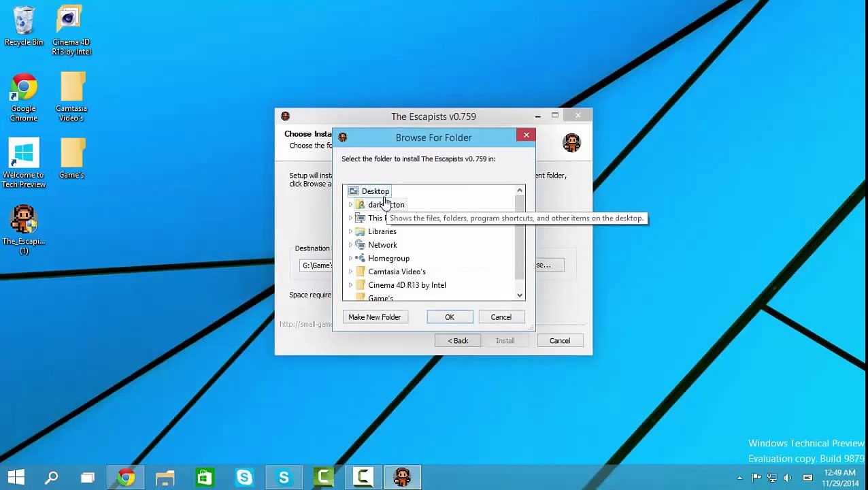Screen dimensions: 868x490
Task: Expand the Camtasia Video's tree node
Action: coord(350,272)
